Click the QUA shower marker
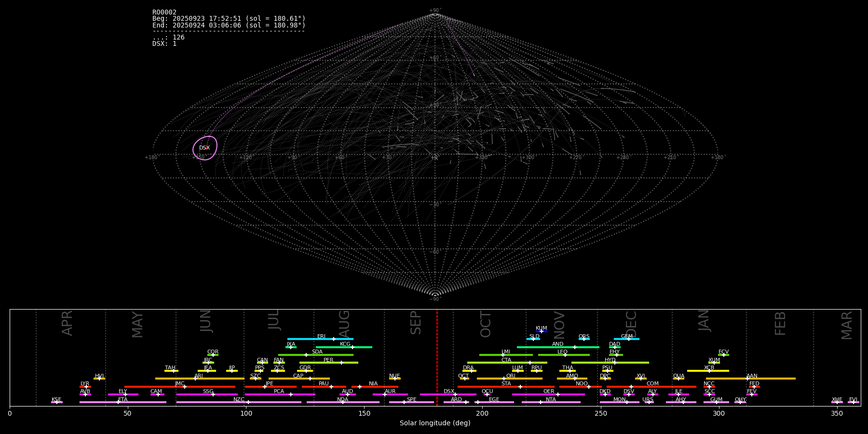 pos(678,379)
